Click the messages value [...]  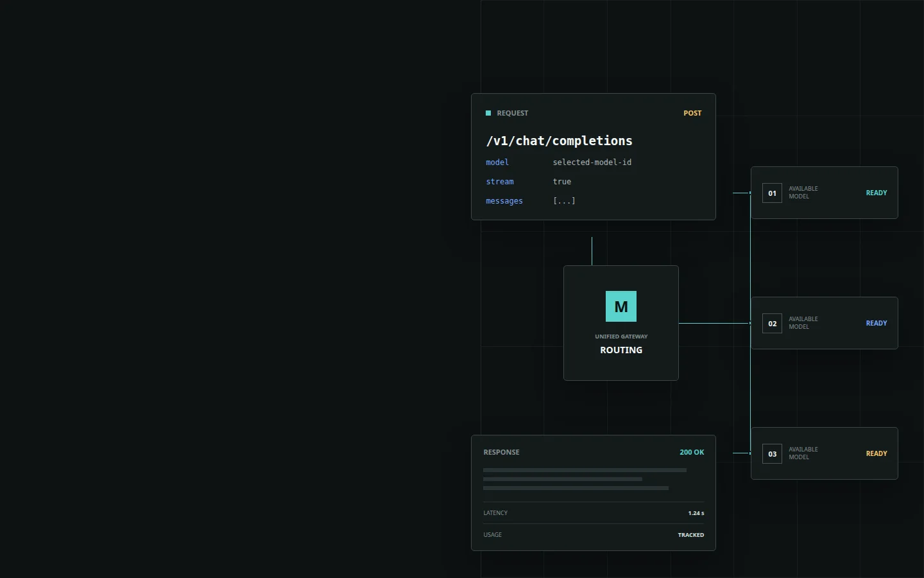564,201
